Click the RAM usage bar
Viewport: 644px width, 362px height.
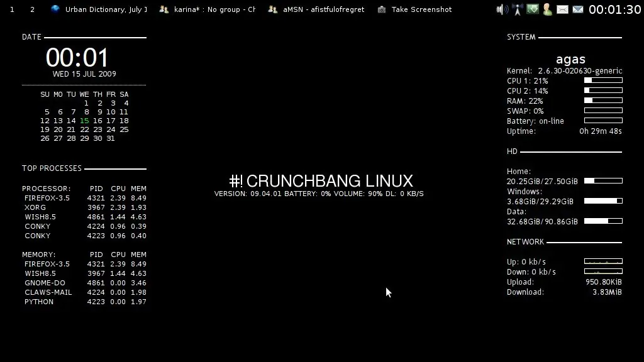[x=603, y=101]
